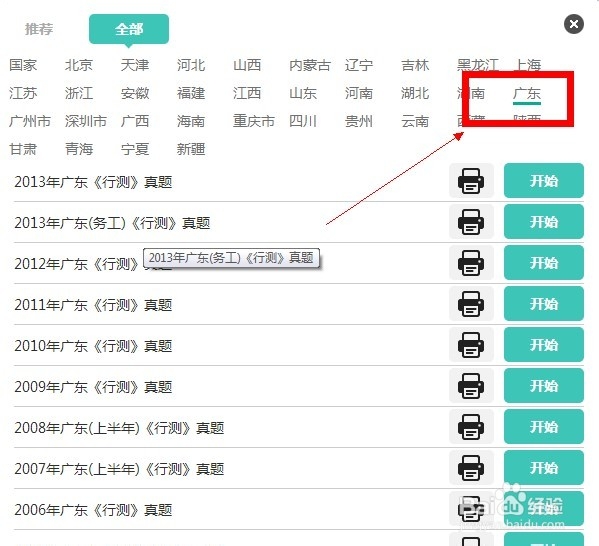Viewport: 599px width, 546px height.
Task: Show papers for 宁夏
Action: 135,149
